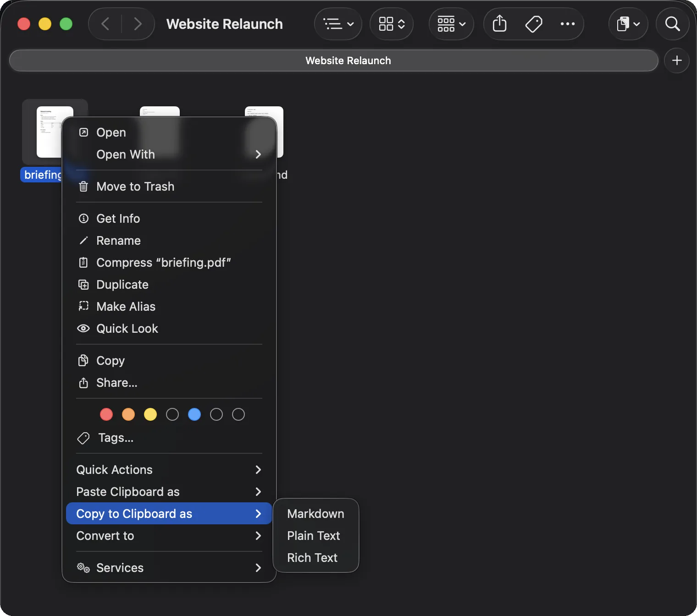Click Quick Look with the eye icon
This screenshot has width=697, height=616.
point(169,329)
